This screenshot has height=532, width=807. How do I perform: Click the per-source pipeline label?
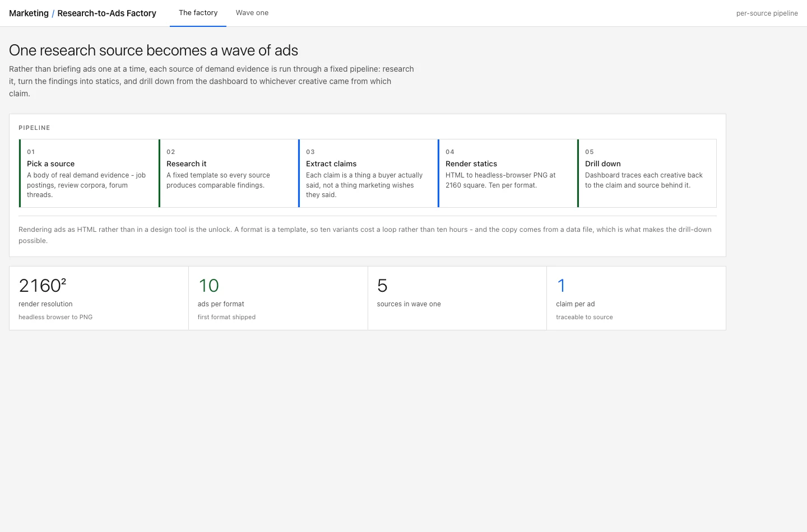click(767, 13)
